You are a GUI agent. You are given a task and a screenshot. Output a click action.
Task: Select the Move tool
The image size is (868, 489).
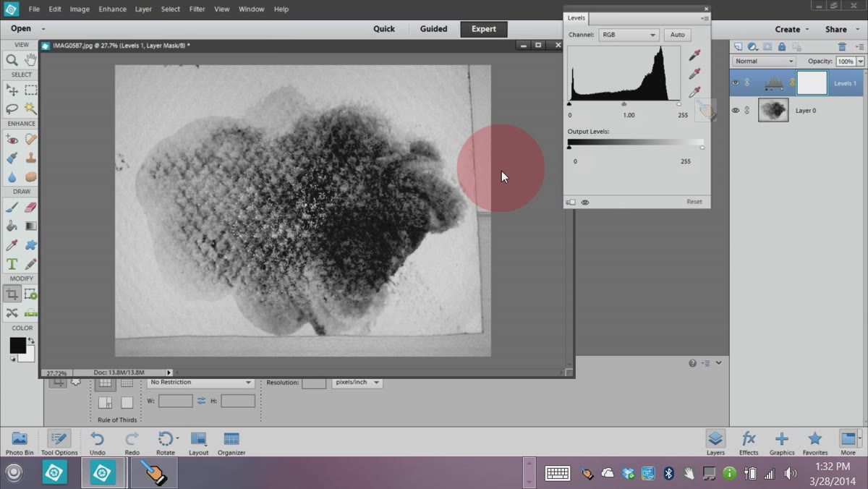click(x=12, y=90)
